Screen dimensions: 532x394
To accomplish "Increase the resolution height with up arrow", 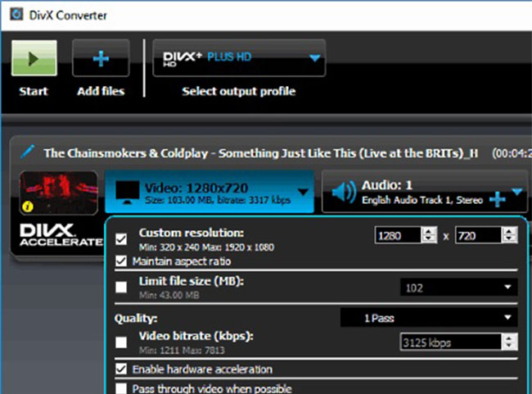I will point(510,231).
